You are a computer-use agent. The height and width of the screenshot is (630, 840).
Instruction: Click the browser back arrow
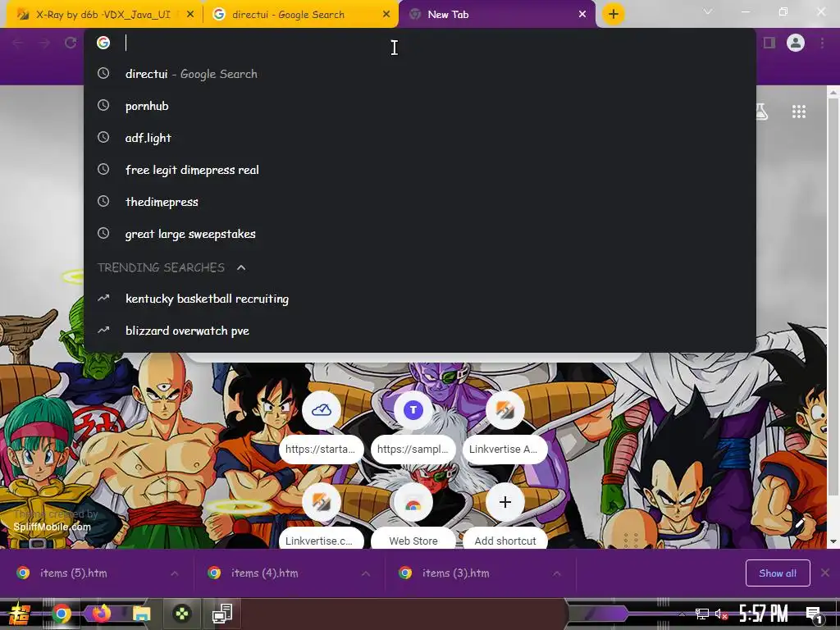18,43
